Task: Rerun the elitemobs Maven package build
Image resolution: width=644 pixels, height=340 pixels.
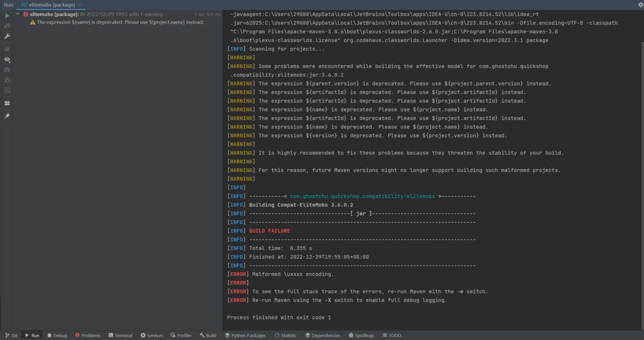Action: click(x=7, y=15)
